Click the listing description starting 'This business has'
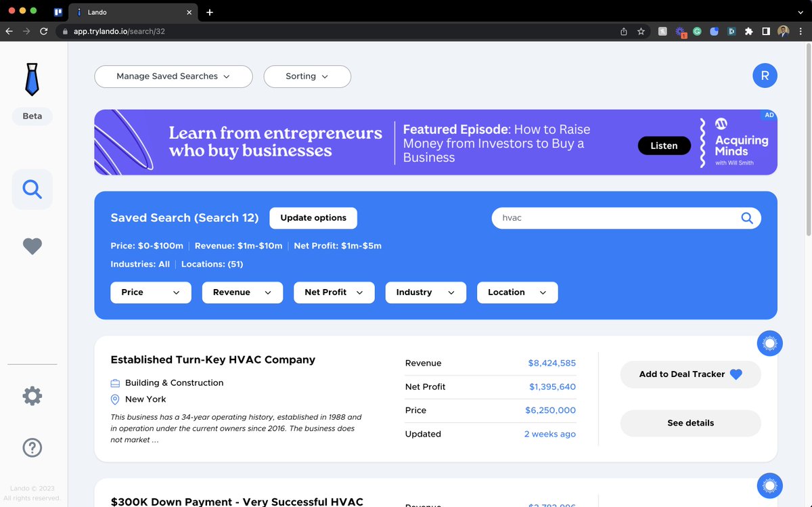 click(236, 428)
